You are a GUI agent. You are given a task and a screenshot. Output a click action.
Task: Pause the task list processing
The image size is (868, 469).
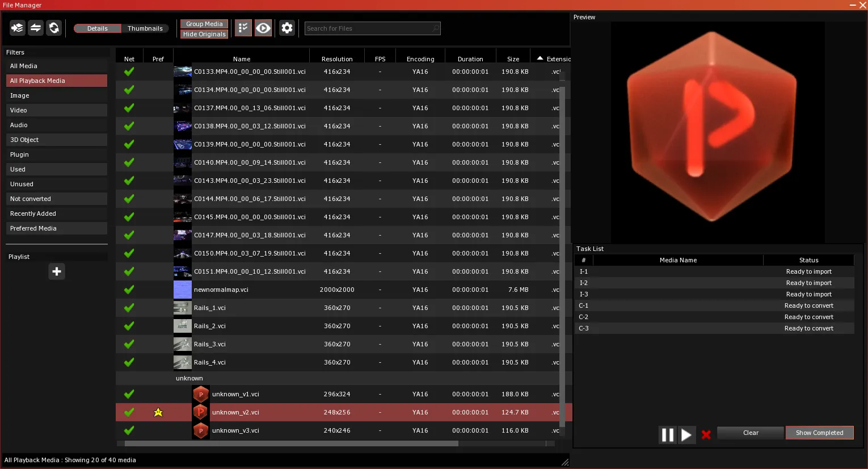coord(668,435)
